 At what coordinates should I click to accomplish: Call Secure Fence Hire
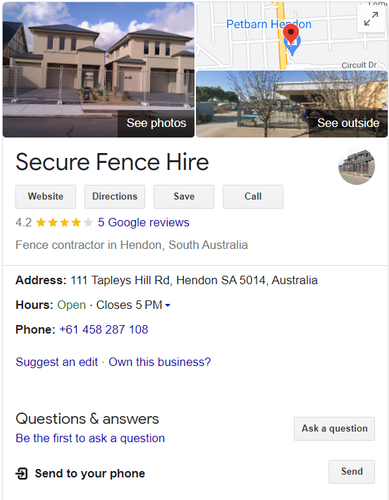[x=253, y=197]
